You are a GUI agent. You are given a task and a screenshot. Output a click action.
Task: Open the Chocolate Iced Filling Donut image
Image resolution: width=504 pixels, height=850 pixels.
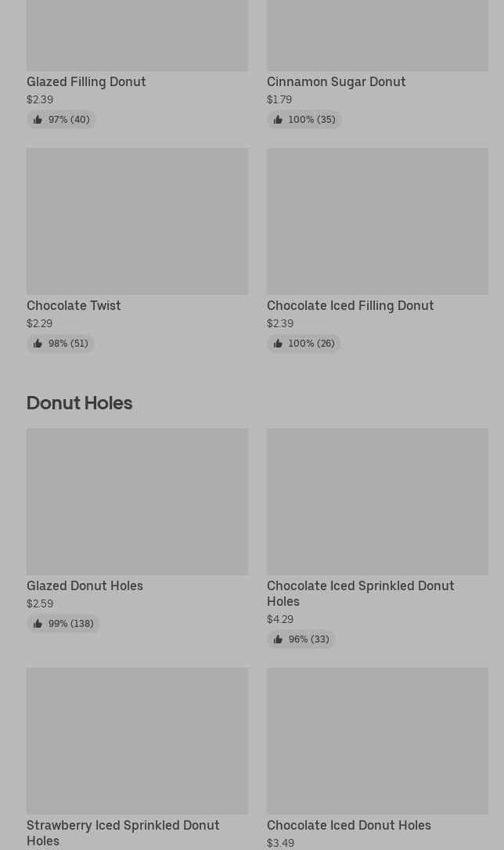click(x=377, y=222)
